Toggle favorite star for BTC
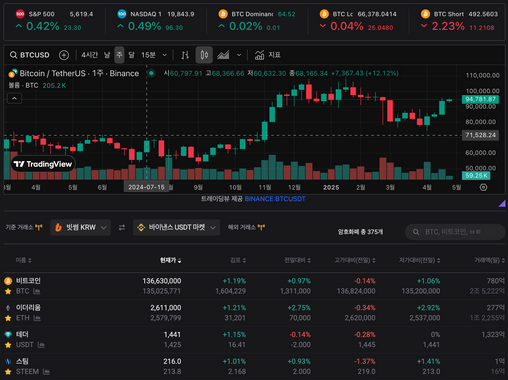508x380 pixels. 8,291
